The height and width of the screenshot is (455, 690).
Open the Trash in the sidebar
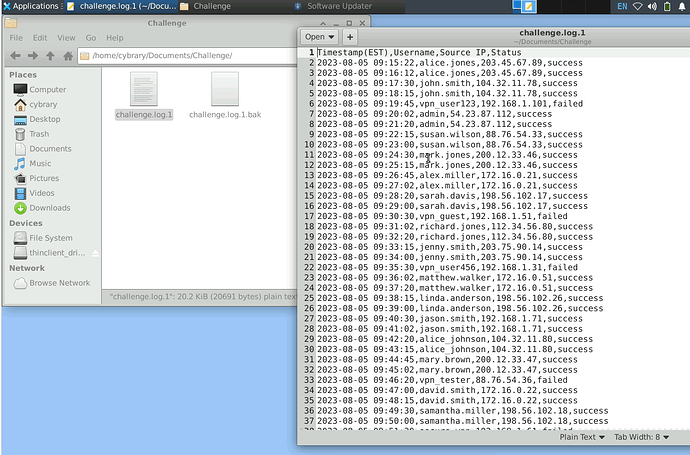click(x=39, y=134)
